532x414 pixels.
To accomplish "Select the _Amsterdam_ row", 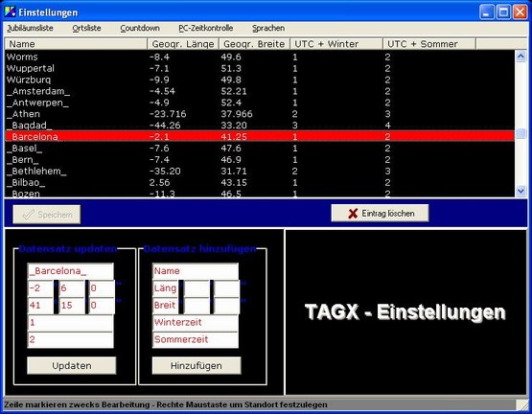I will pos(260,91).
